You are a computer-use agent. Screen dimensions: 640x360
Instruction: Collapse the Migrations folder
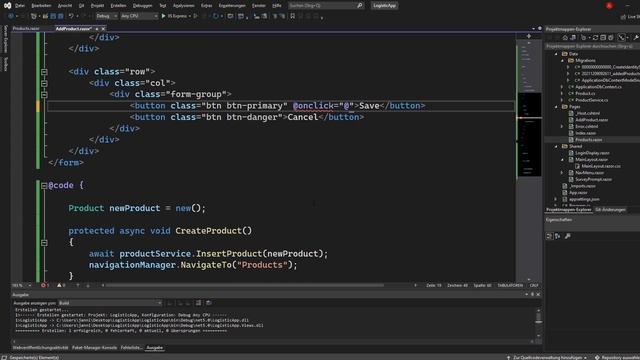562,60
